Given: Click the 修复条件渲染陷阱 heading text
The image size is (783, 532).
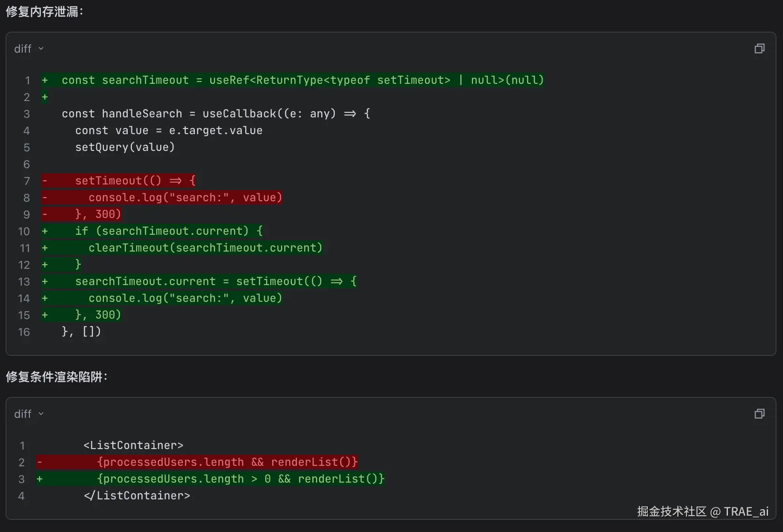Looking at the screenshot, I should pyautogui.click(x=56, y=376).
